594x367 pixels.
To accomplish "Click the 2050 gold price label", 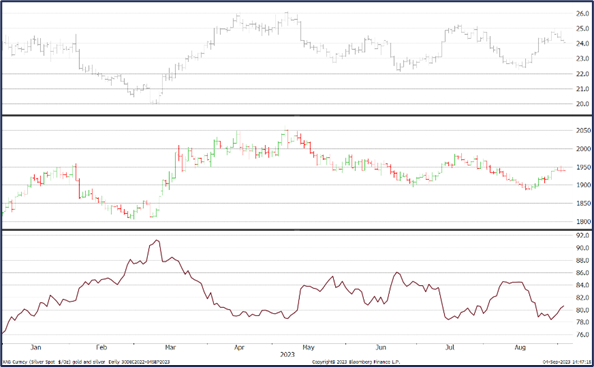I will pos(583,131).
